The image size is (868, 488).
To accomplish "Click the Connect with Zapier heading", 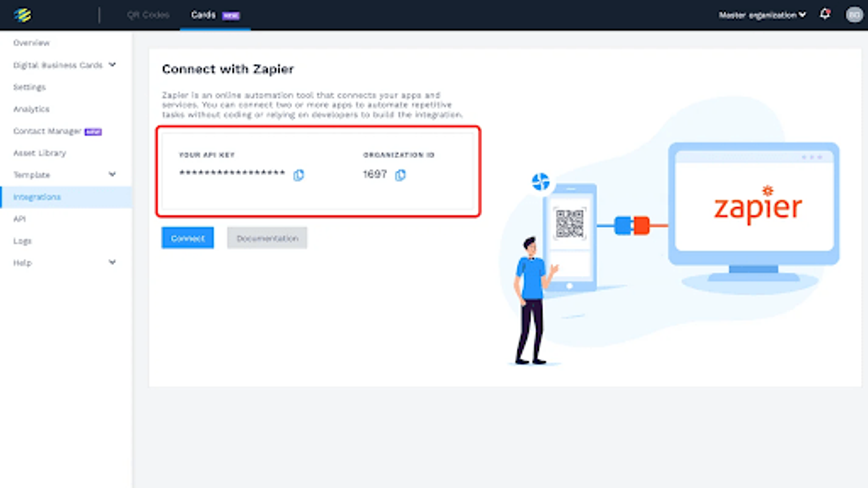I will pos(228,69).
